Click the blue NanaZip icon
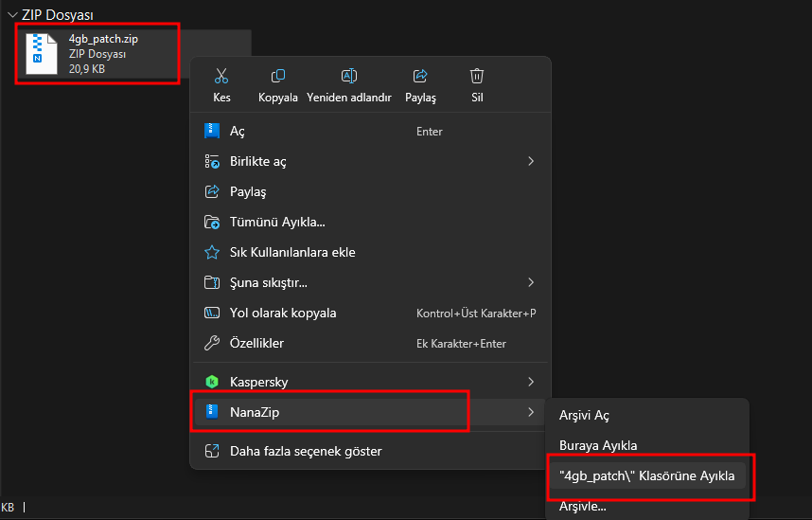This screenshot has height=520, width=812. click(212, 412)
